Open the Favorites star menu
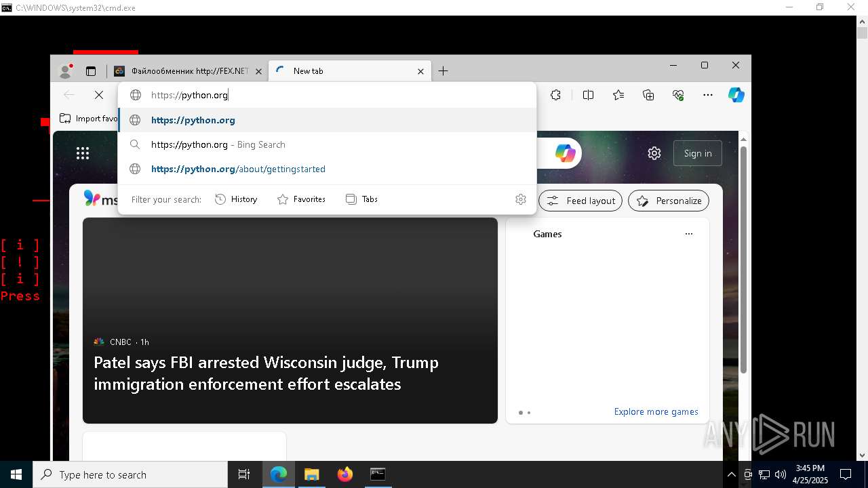This screenshot has height=488, width=868. tap(618, 95)
